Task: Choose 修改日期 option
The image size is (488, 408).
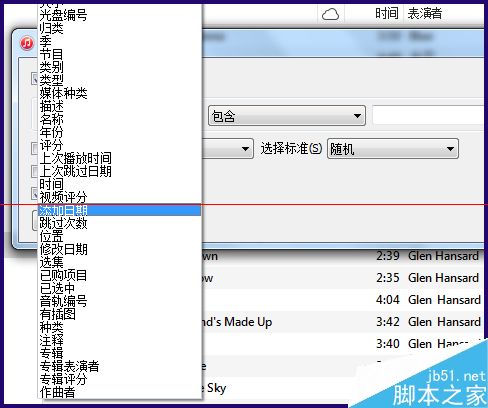Action: click(120, 249)
